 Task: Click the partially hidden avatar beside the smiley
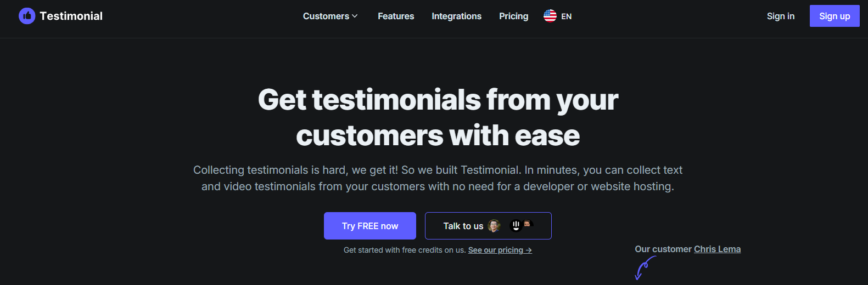528,224
